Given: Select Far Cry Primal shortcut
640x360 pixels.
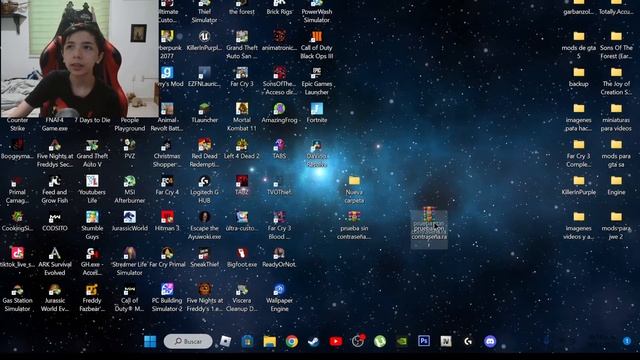Looking at the screenshot, I should [167, 257].
